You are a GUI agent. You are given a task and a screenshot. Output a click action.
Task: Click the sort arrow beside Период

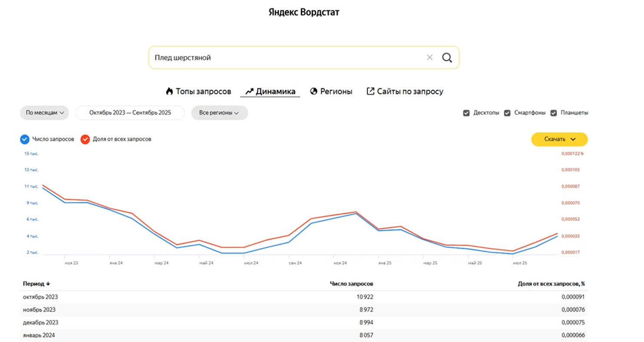48,284
